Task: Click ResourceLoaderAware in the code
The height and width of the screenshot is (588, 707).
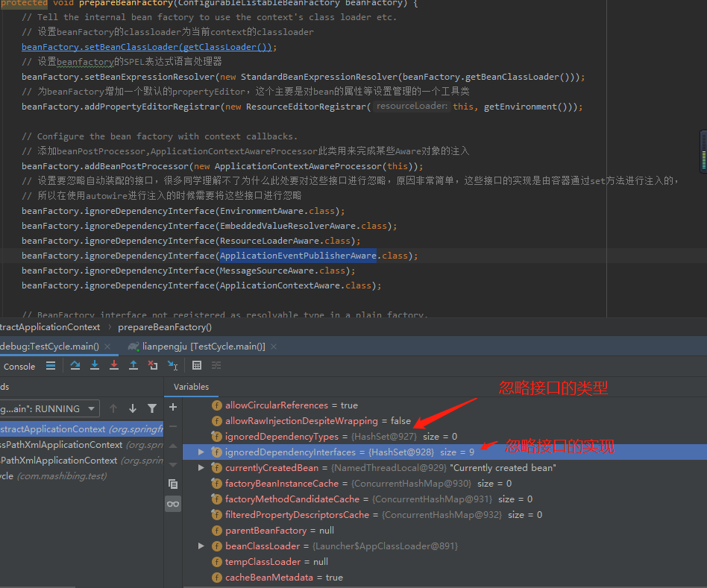Action: (x=269, y=241)
